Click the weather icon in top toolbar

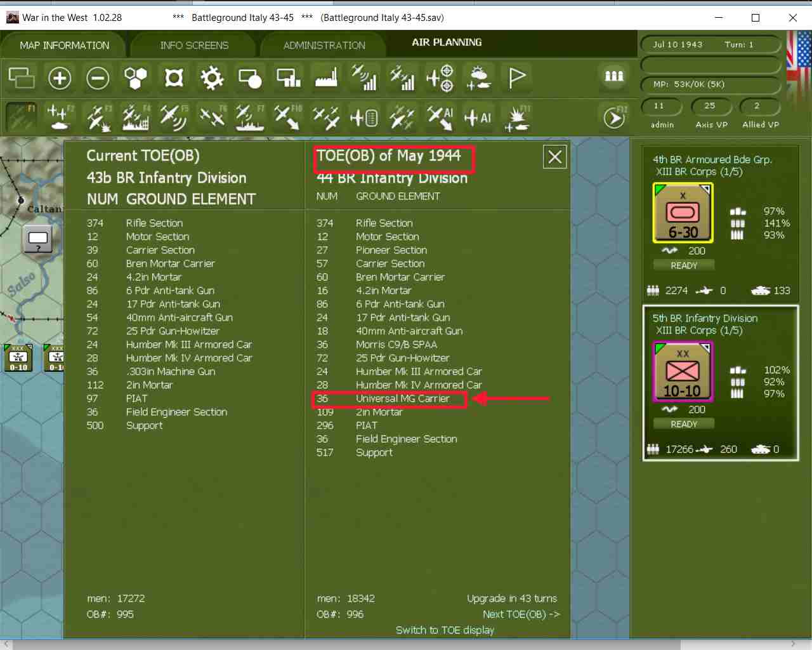pyautogui.click(x=478, y=78)
